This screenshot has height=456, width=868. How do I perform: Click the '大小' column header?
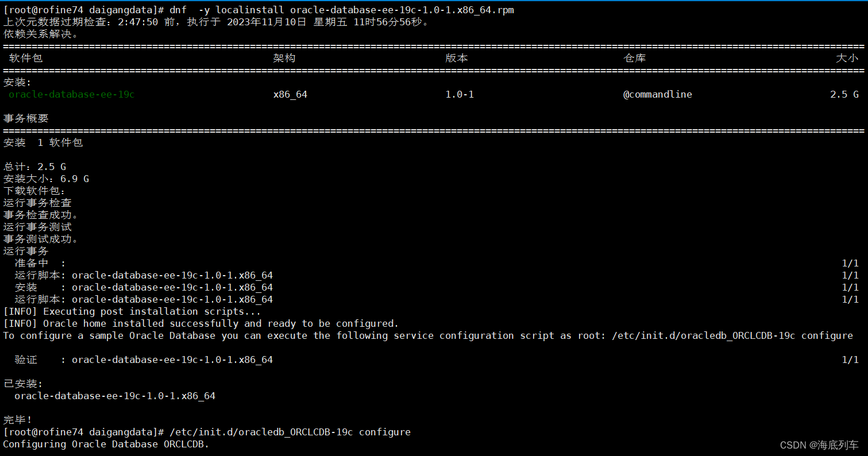click(847, 58)
